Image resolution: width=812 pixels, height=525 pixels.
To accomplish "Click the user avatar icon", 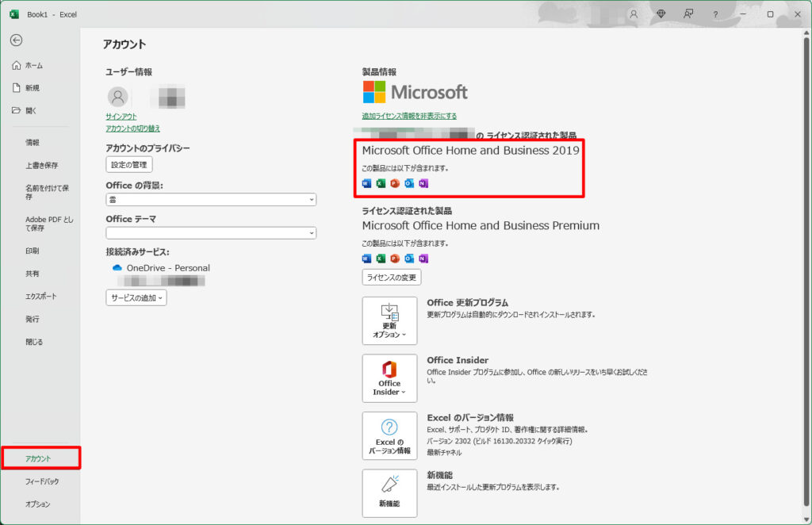I will click(x=118, y=97).
